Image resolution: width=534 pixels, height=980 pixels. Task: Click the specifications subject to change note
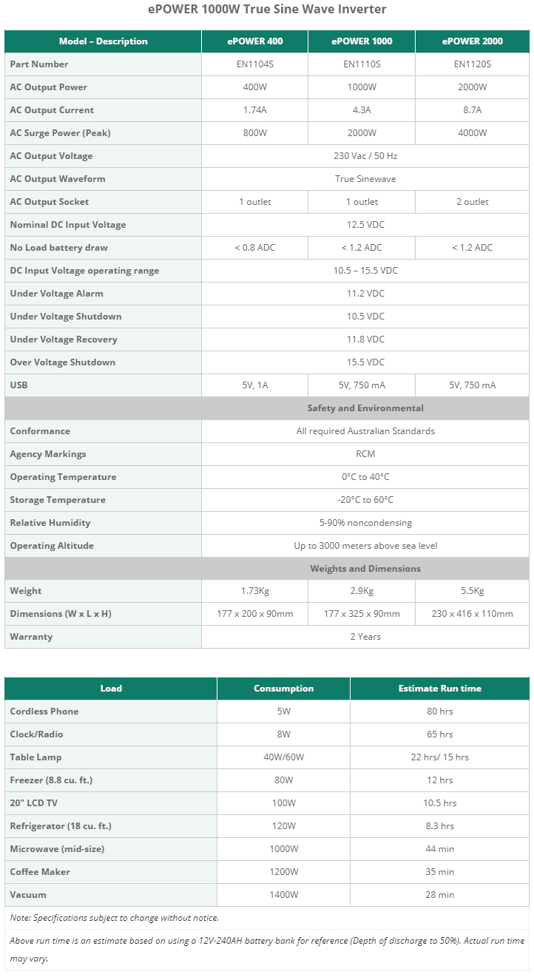tap(115, 918)
